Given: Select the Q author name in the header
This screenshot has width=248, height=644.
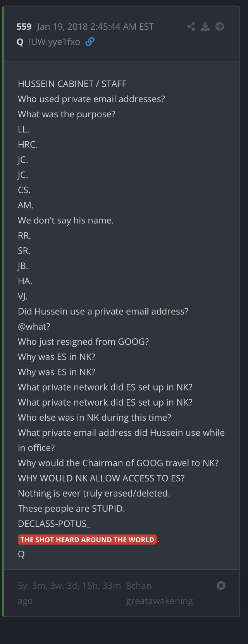Looking at the screenshot, I should pyautogui.click(x=20, y=42).
